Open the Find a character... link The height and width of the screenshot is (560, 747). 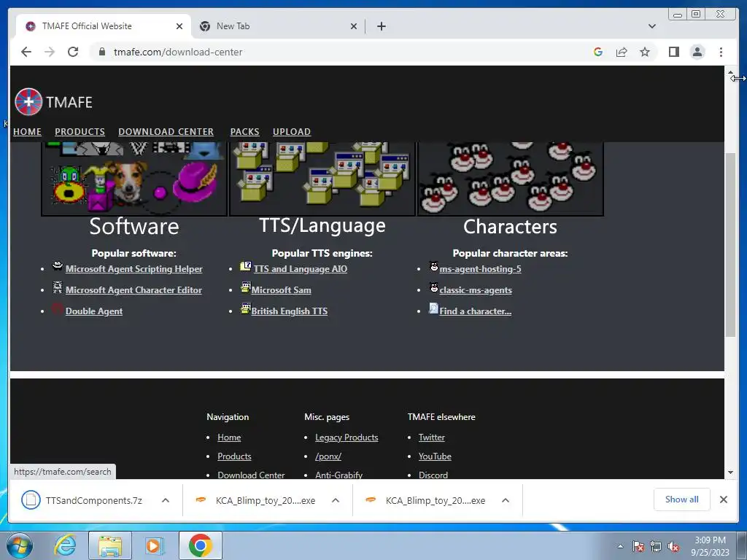pyautogui.click(x=475, y=311)
